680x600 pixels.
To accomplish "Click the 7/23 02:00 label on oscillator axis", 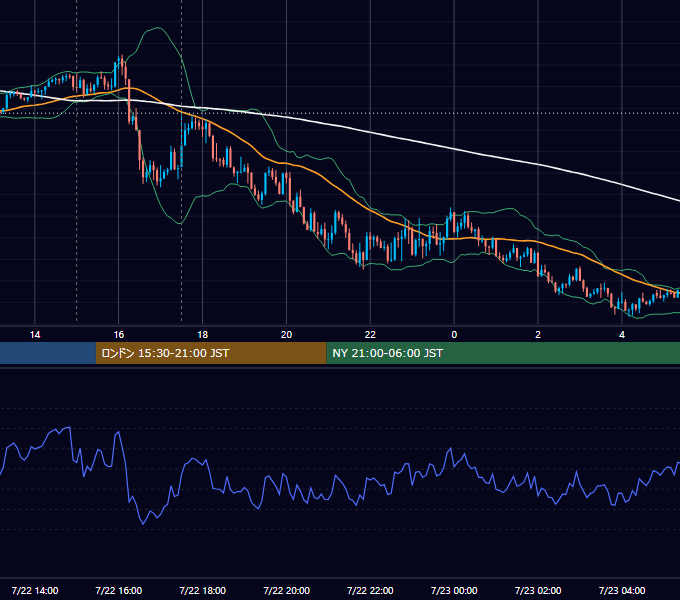I will click(538, 590).
